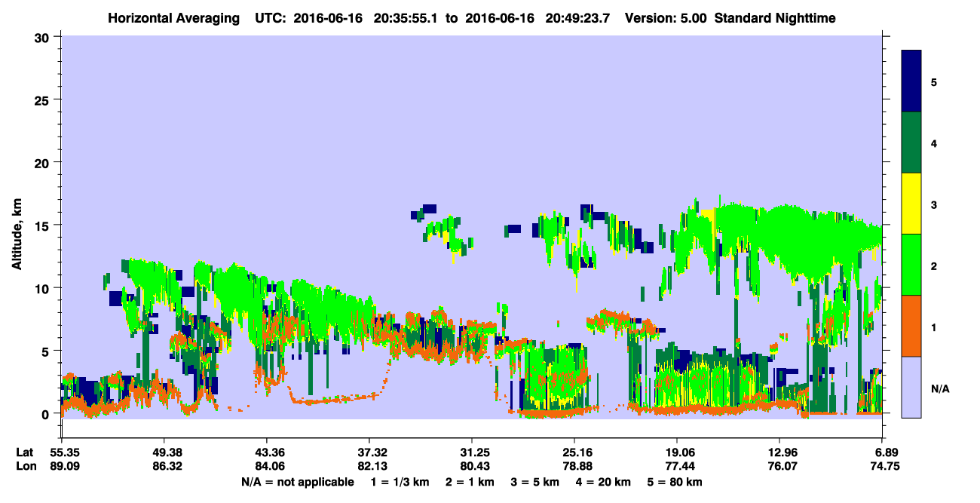980x503 pixels.
Task: Click the yellow color bar segment labeled 3
Action: tap(911, 204)
